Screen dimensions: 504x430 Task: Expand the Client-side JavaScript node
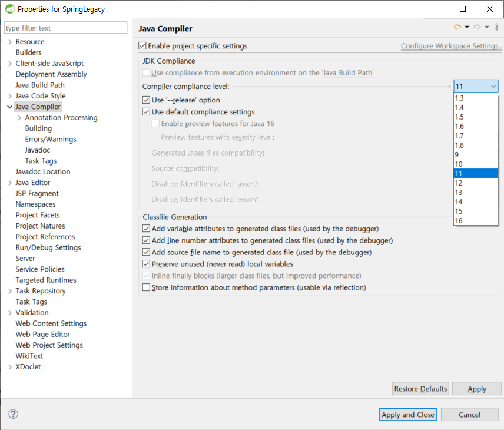[10, 64]
